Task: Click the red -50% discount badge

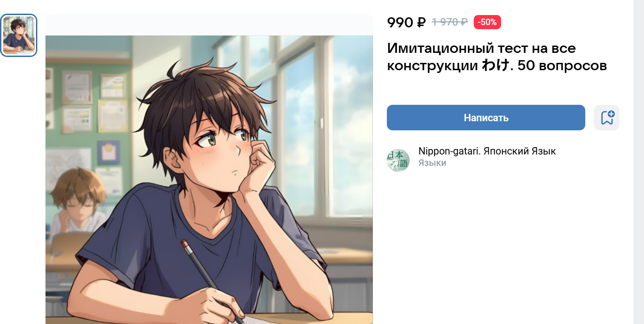Action: (x=487, y=22)
